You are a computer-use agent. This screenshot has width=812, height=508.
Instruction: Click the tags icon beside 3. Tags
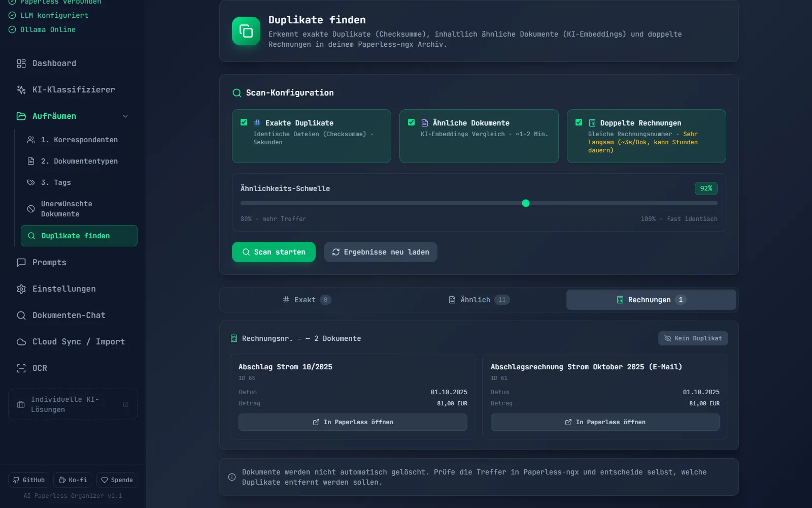(31, 182)
